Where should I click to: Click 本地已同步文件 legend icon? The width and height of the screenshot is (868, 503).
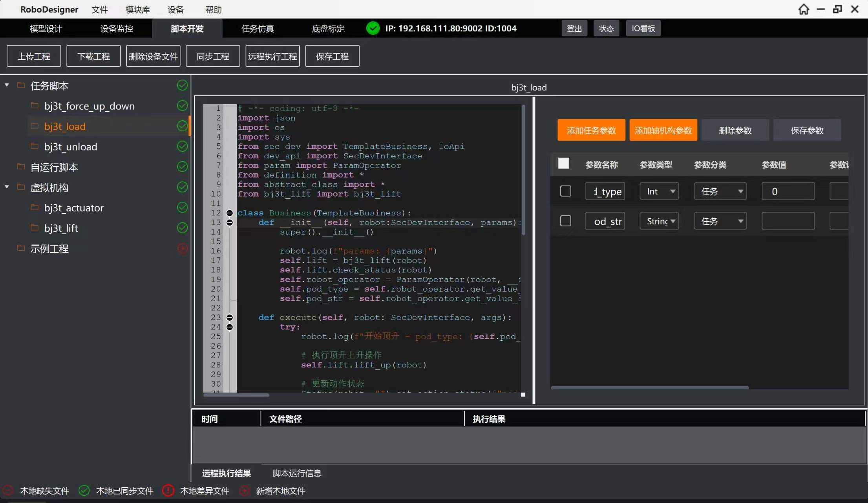pos(84,490)
